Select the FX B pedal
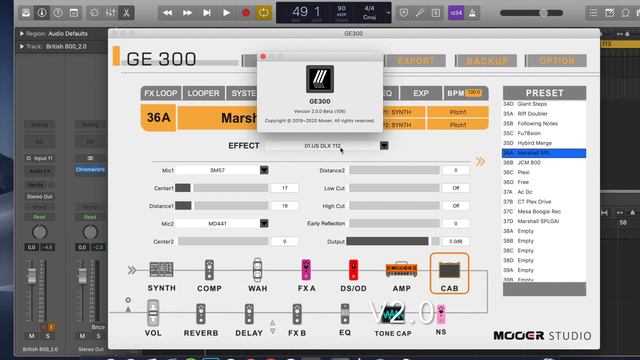Screen dimensions: 640x360 (297, 313)
